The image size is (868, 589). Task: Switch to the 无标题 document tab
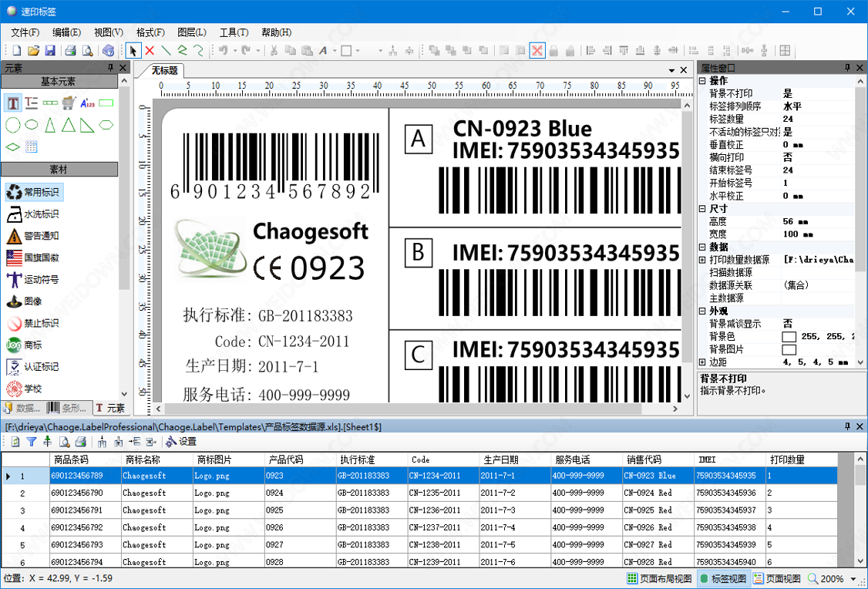[x=164, y=70]
